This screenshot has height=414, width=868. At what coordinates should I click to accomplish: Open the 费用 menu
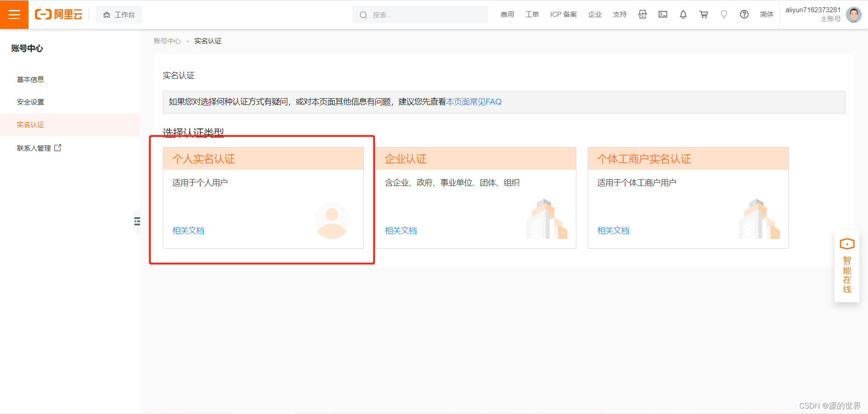point(507,14)
